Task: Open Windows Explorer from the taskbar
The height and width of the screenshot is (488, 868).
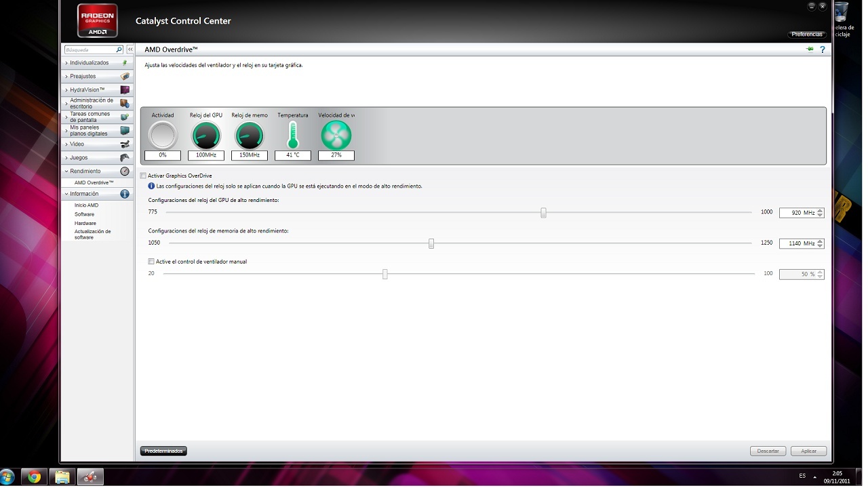Action: click(62, 477)
